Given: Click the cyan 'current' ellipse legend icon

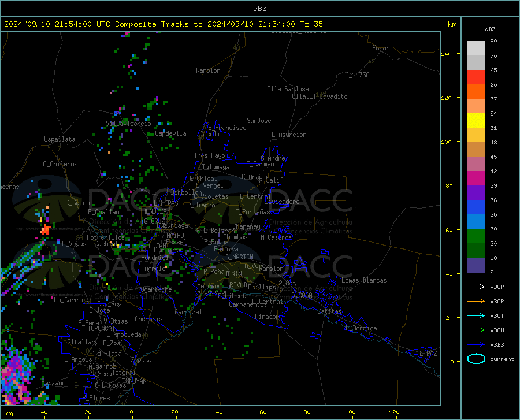Looking at the screenshot, I should 476,359.
